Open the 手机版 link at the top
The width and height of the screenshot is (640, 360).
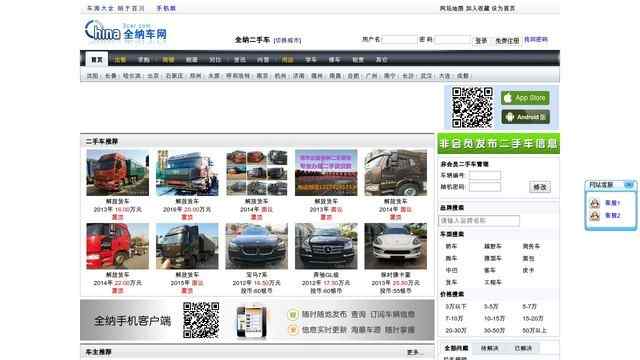pos(166,8)
